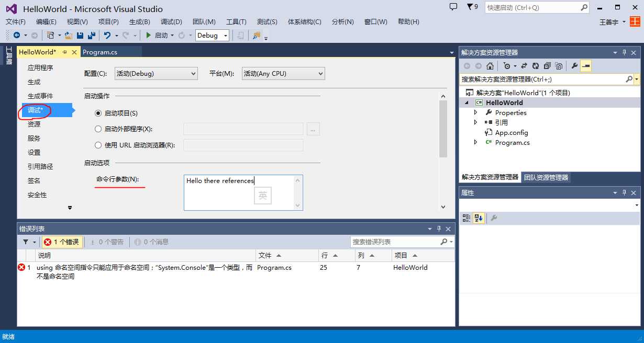Viewport: 644px width, 343px height.
Task: Click the Navigate Backward arrow in main toolbar
Action: click(17, 35)
